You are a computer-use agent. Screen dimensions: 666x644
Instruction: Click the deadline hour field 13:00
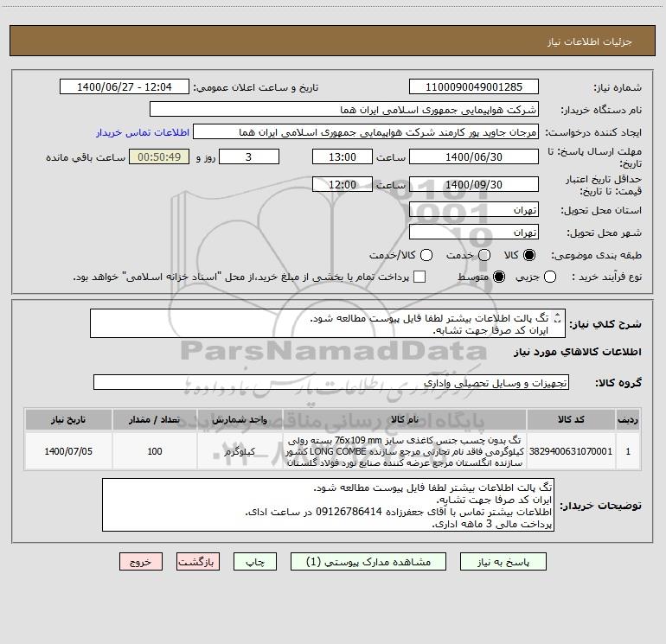click(x=343, y=156)
